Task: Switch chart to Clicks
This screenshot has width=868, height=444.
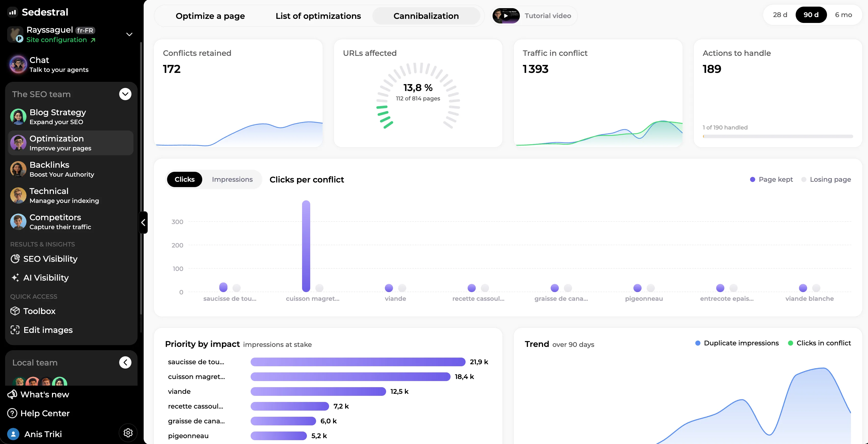Action: click(185, 179)
